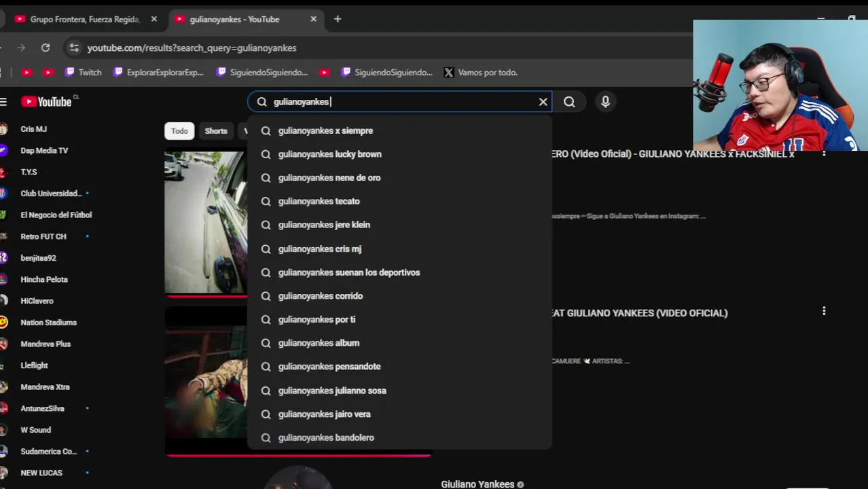Image resolution: width=868 pixels, height=489 pixels.
Task: Choose suggestion suenan los deportivos
Action: [399, 272]
